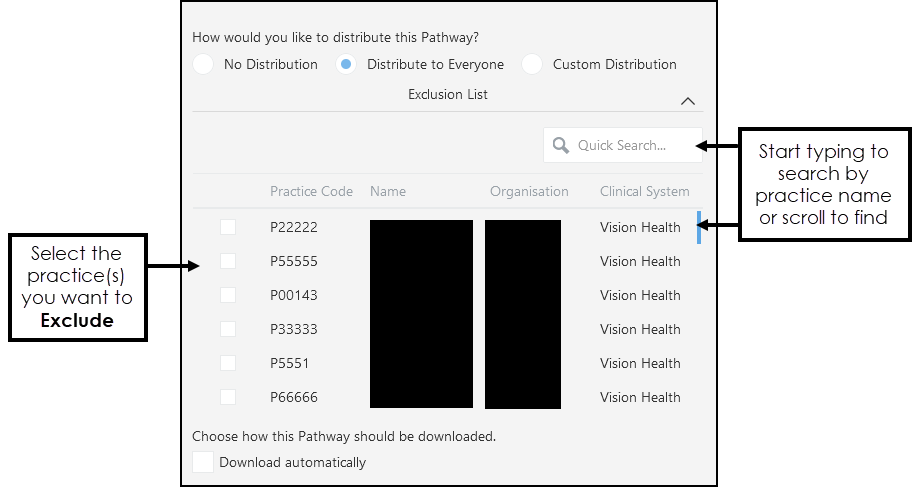This screenshot has height=487, width=919.
Task: Click Vision Health in P22222 row
Action: click(x=640, y=228)
